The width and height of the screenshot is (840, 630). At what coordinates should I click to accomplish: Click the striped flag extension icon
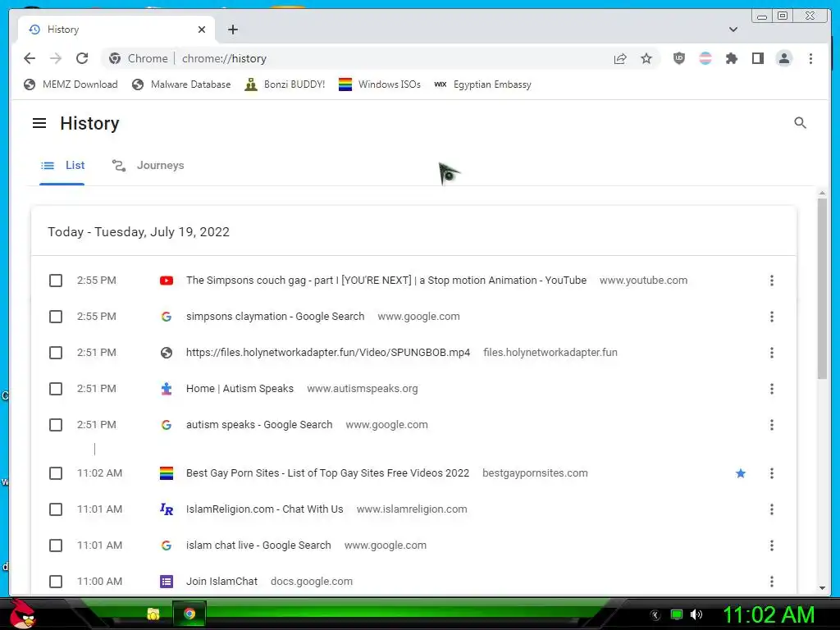[705, 58]
